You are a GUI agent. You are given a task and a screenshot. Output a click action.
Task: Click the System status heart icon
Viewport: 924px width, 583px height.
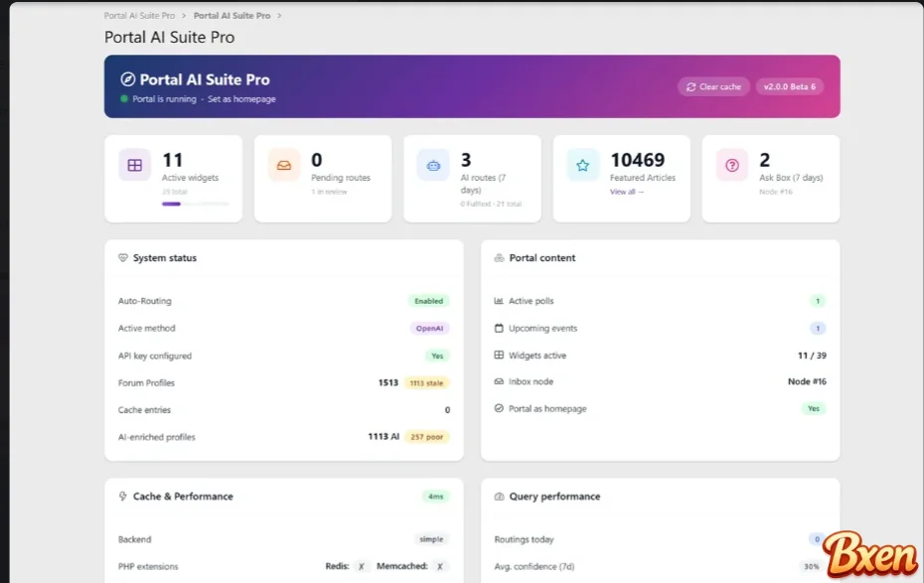(x=122, y=258)
